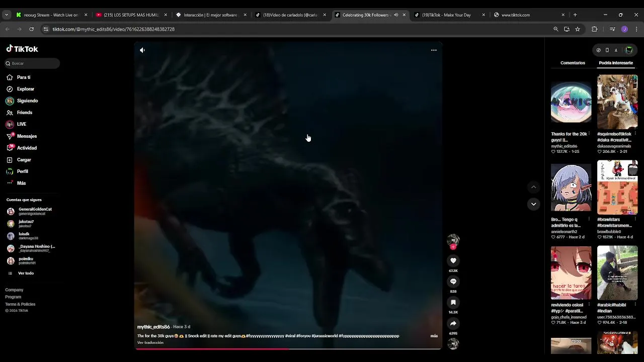This screenshot has height=362, width=644.
Task: Mute the video with the speaker icon
Action: [x=142, y=50]
